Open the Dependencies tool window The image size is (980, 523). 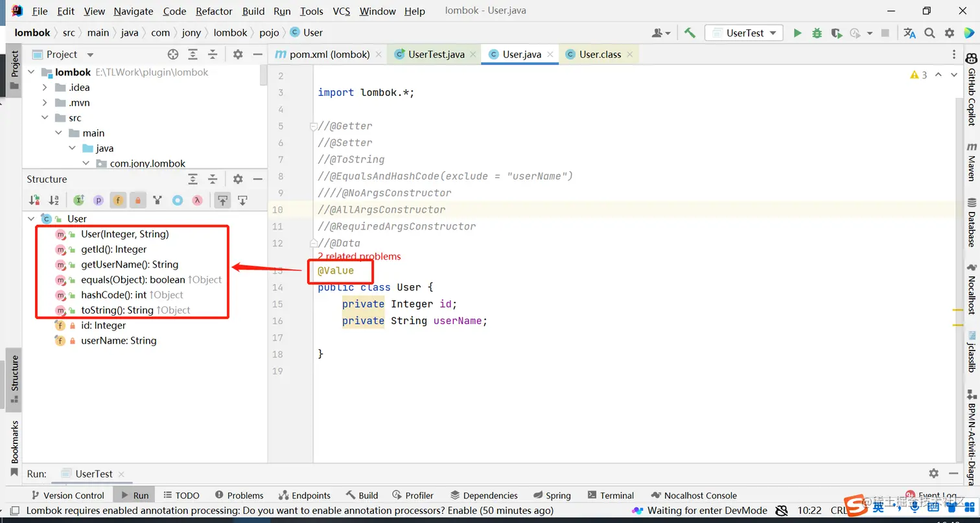click(x=484, y=496)
